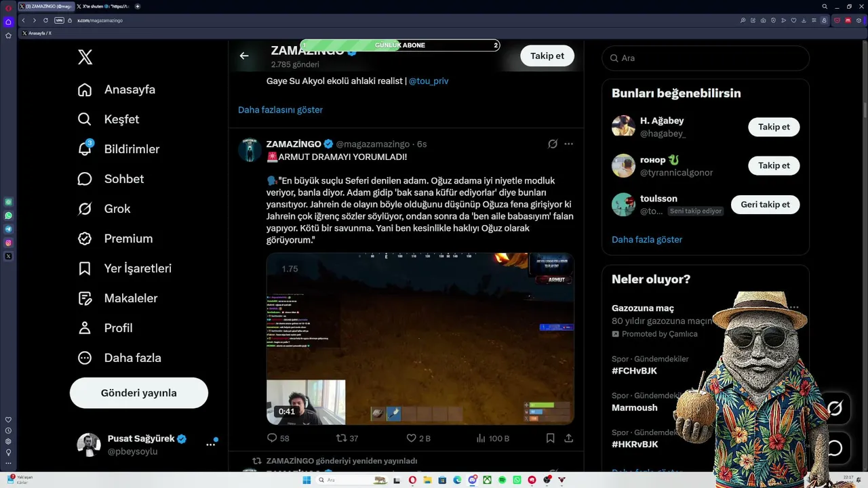Open the Windows Start menu
Screen dimensions: 868x488
click(307, 480)
